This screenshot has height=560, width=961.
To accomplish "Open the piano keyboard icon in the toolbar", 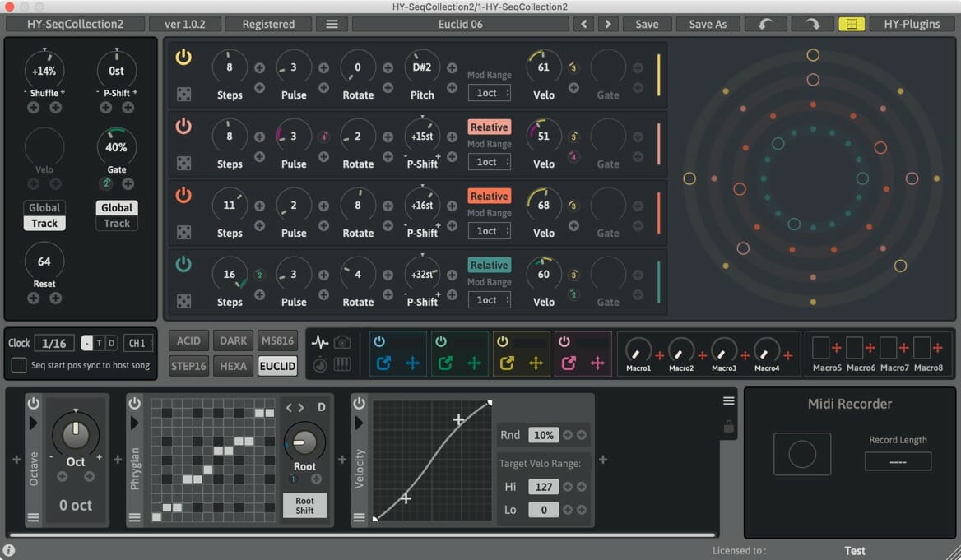I will [x=343, y=363].
